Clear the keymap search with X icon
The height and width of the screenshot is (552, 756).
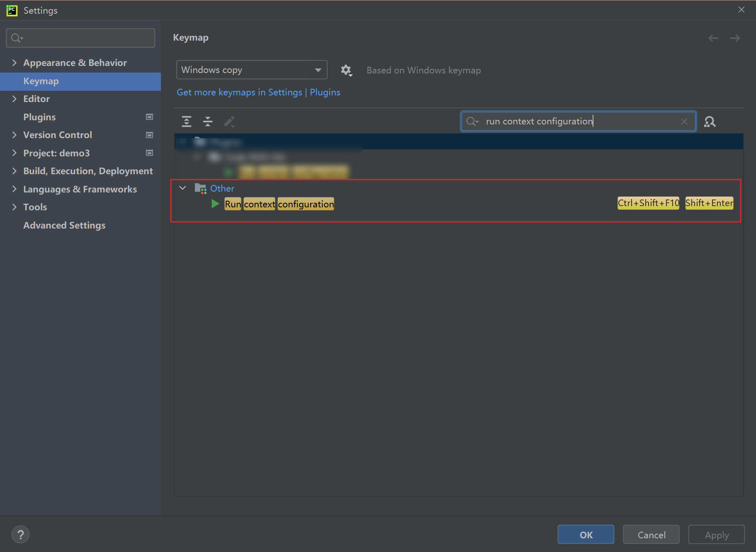684,122
